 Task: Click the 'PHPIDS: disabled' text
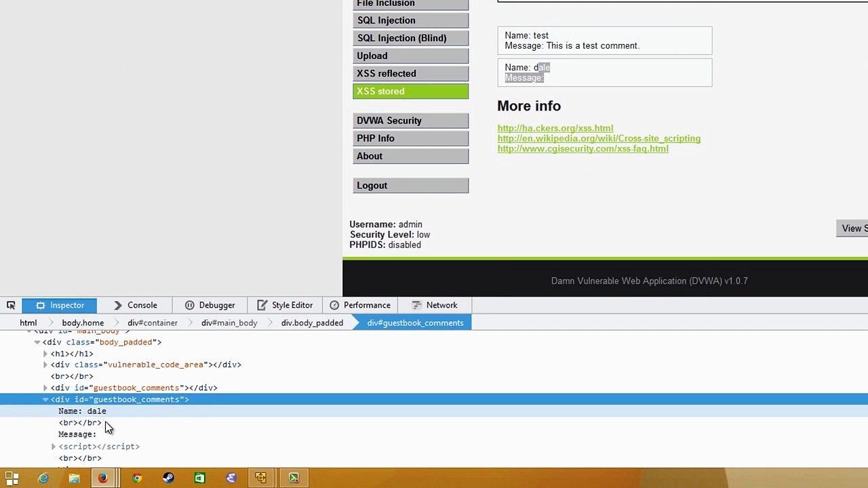[x=384, y=245]
